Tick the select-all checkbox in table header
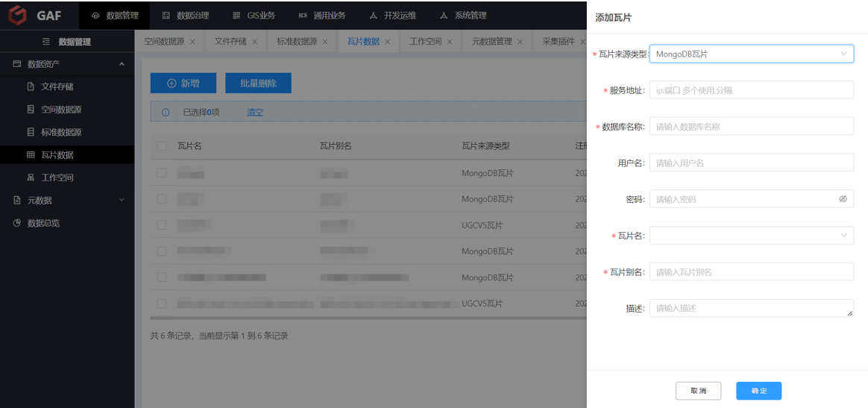Viewport: 868px width, 408px height. click(x=162, y=146)
